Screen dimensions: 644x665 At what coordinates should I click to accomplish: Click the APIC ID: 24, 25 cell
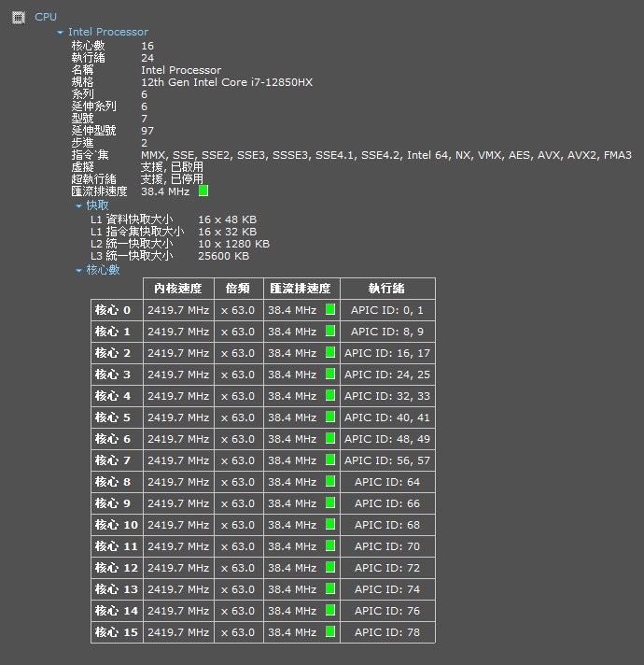click(387, 375)
